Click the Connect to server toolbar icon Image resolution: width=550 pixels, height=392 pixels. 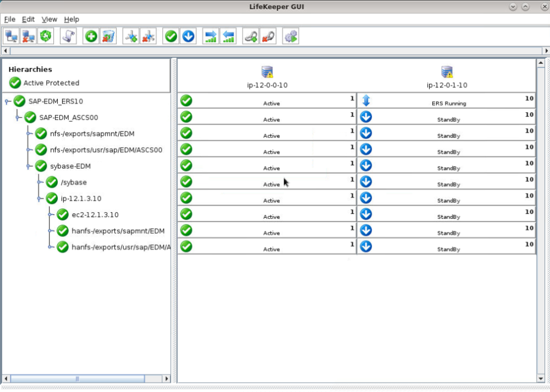(11, 36)
